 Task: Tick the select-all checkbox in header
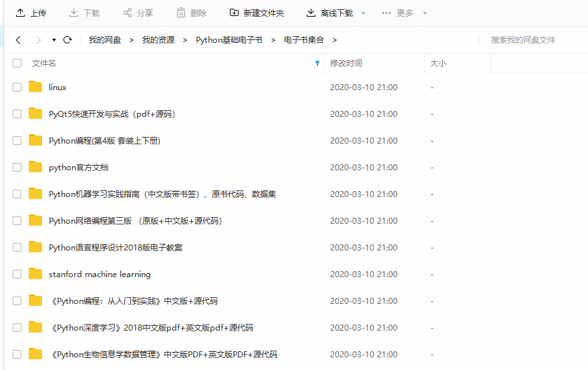point(17,63)
